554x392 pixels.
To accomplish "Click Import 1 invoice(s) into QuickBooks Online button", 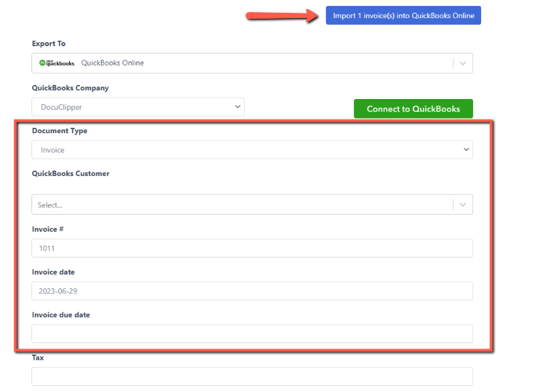I will [x=403, y=15].
